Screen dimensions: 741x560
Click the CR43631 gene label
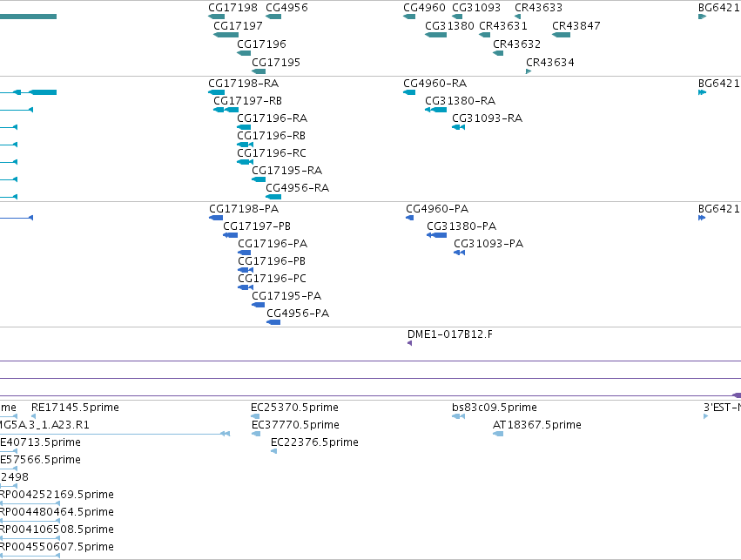tap(502, 26)
